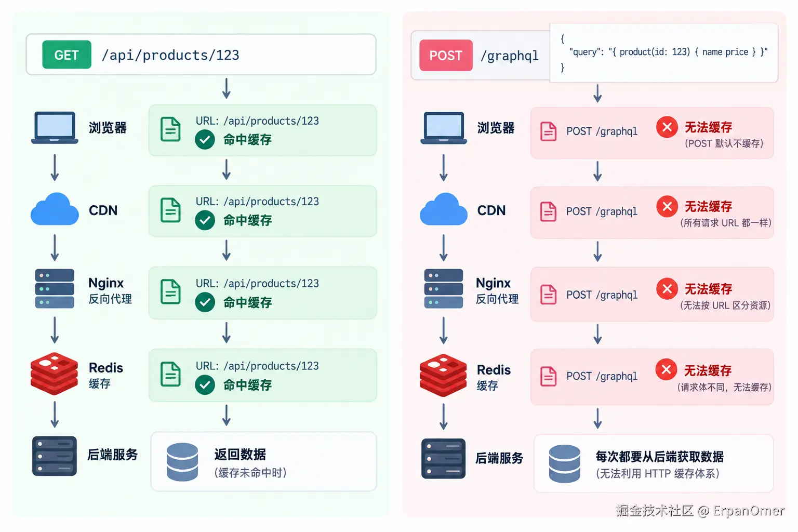Click (缓存未命中时) caption text
Viewport: 798px width, 532px height.
(x=250, y=473)
